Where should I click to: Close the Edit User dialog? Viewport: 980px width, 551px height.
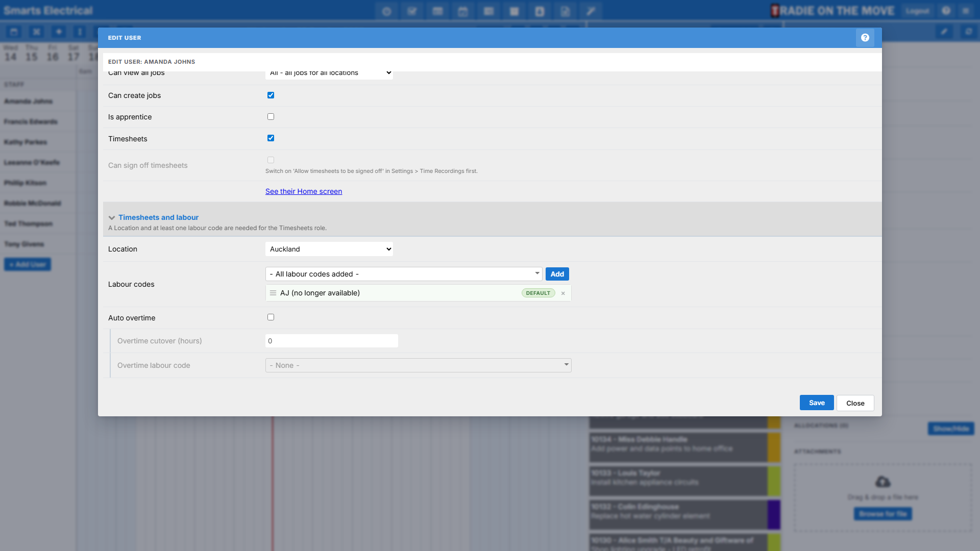(855, 403)
